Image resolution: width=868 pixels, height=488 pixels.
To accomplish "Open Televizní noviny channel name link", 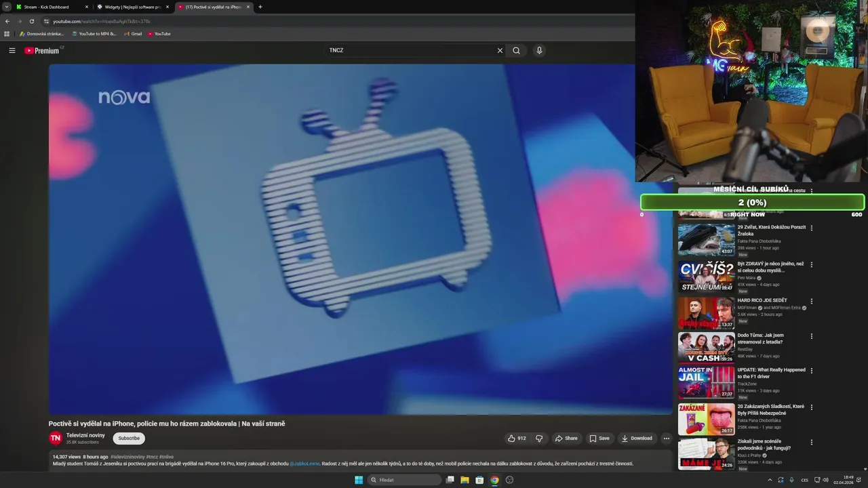I will point(85,435).
